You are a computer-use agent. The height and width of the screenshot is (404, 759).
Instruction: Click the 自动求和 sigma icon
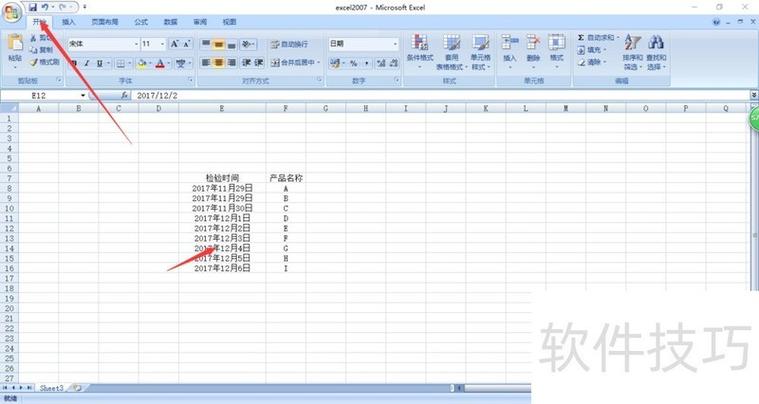click(x=581, y=37)
